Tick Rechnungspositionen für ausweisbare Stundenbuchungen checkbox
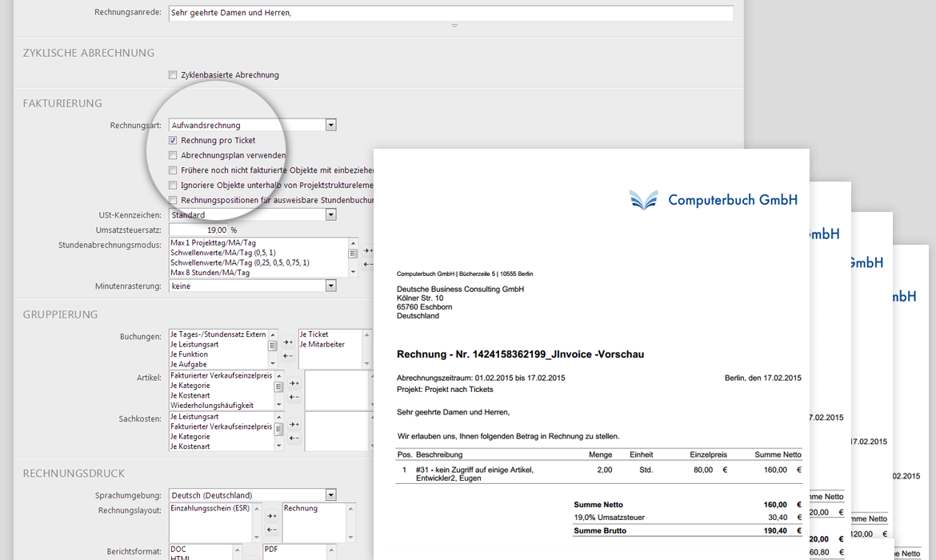Viewport: 936px width, 560px height. 173,200
